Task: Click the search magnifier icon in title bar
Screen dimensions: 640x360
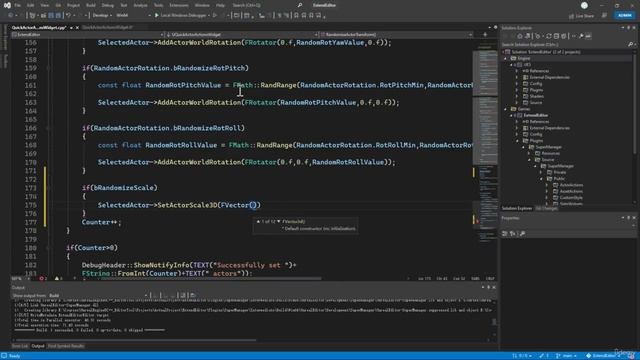Action: point(300,5)
